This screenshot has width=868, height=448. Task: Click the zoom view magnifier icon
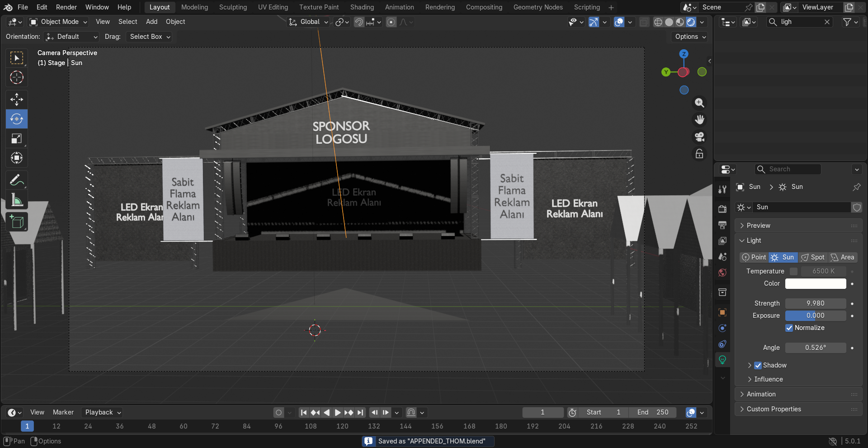tap(699, 103)
